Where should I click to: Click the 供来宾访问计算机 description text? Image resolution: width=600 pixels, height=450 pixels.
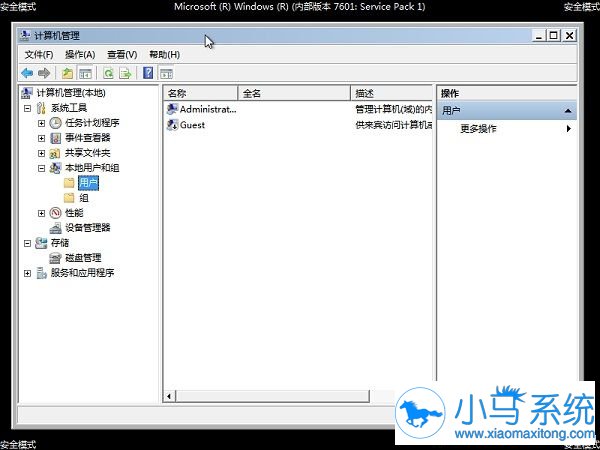click(x=394, y=125)
